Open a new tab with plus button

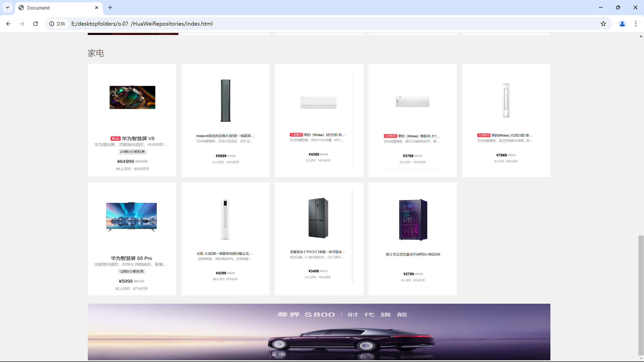(x=110, y=8)
